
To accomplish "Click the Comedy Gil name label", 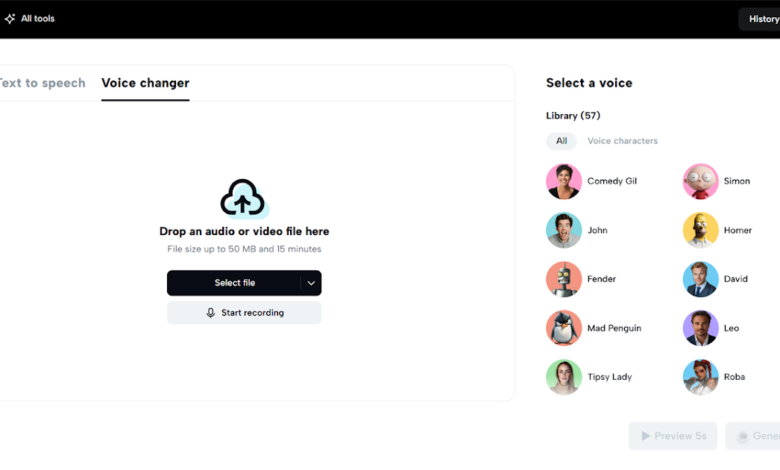I will tap(612, 182).
